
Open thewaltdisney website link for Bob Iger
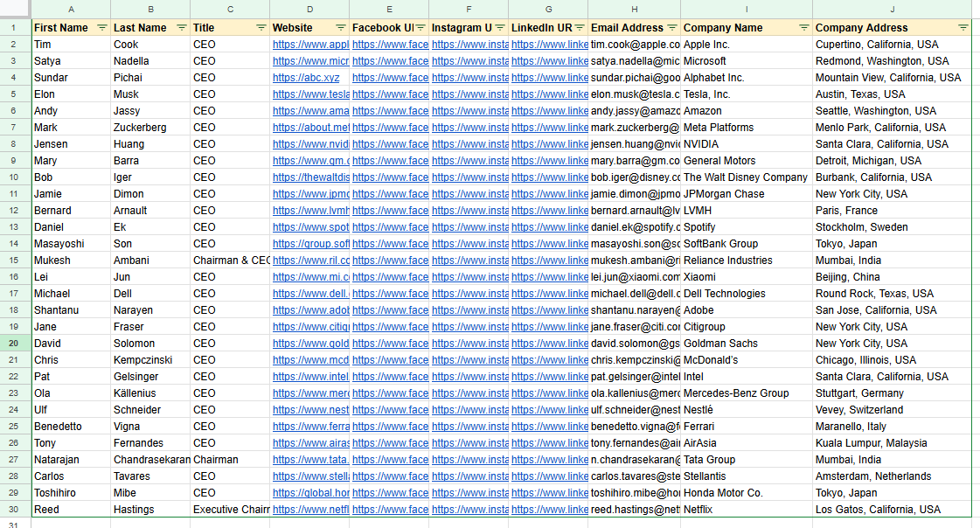click(x=310, y=177)
